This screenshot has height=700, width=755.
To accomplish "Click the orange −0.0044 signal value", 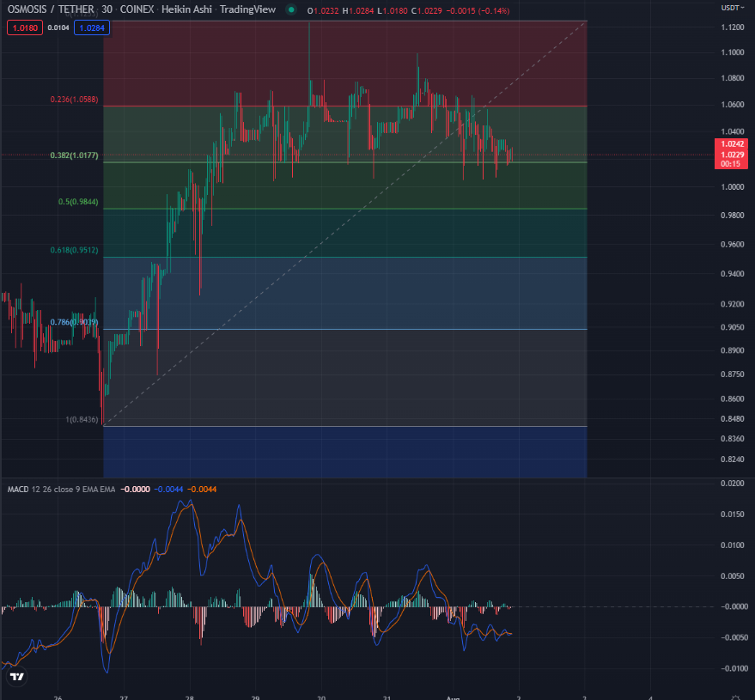I will pyautogui.click(x=202, y=489).
